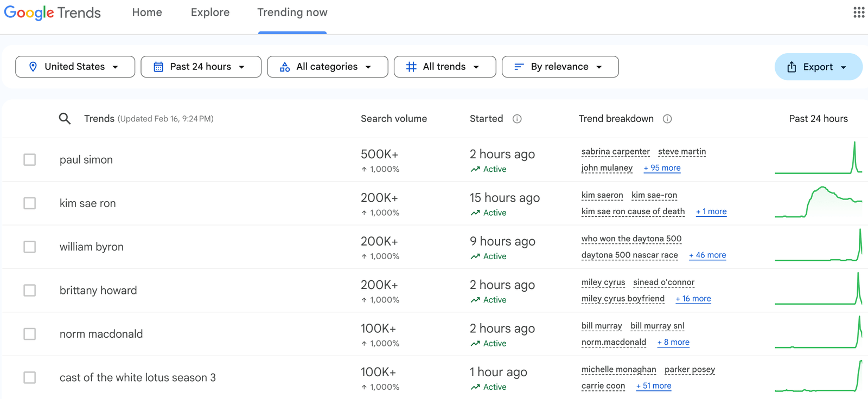Click the Active trend arrow for kim sae ron
The width and height of the screenshot is (868, 399).
475,213
